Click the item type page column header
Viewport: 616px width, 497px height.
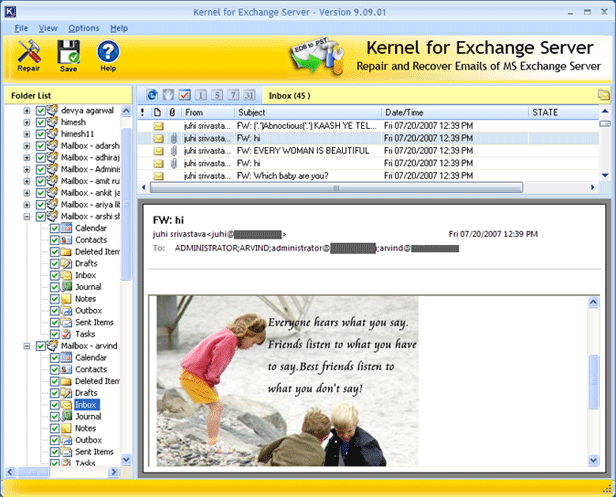click(x=157, y=112)
